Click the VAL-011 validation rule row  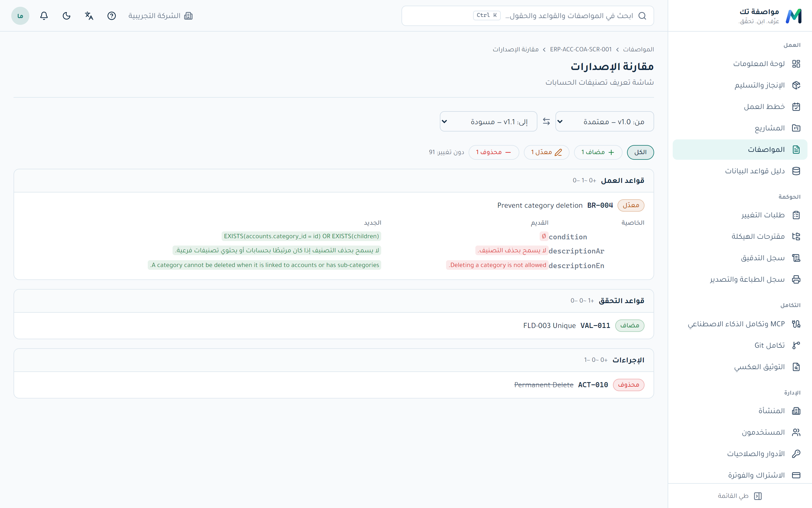tap(334, 326)
